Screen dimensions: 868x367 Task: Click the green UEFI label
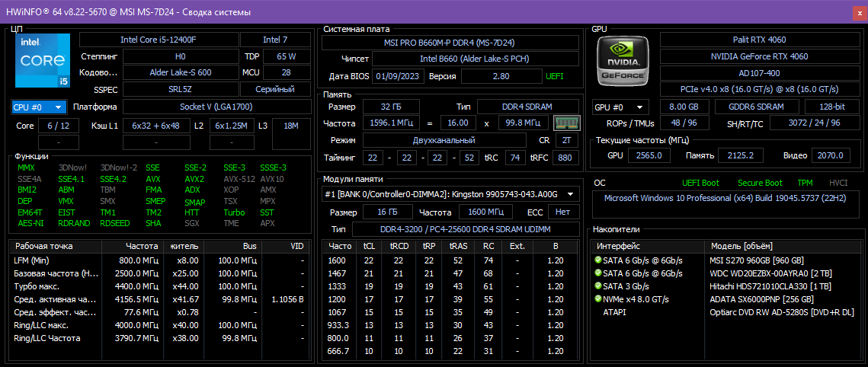pyautogui.click(x=555, y=76)
